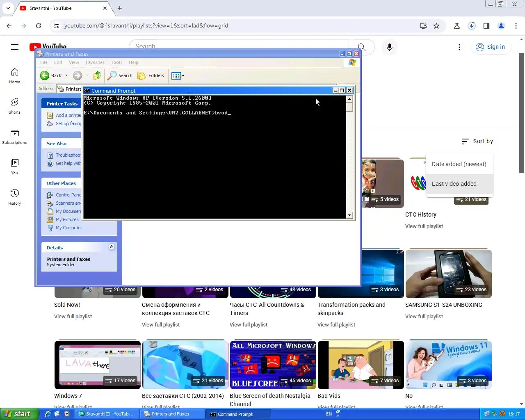This screenshot has height=420, width=525.
Task: Open Chrome tab search dropdown
Action: click(x=8, y=8)
